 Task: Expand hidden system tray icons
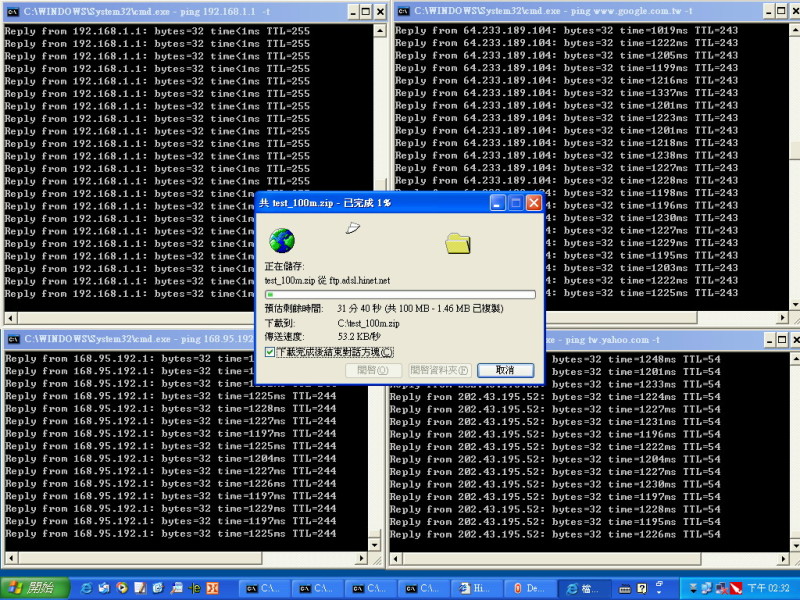point(693,588)
